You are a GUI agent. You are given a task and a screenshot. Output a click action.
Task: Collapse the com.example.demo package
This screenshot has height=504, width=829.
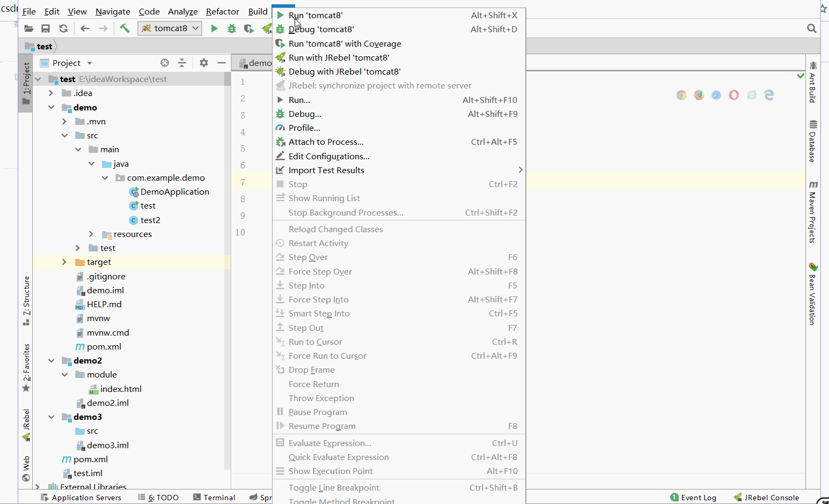coord(105,178)
